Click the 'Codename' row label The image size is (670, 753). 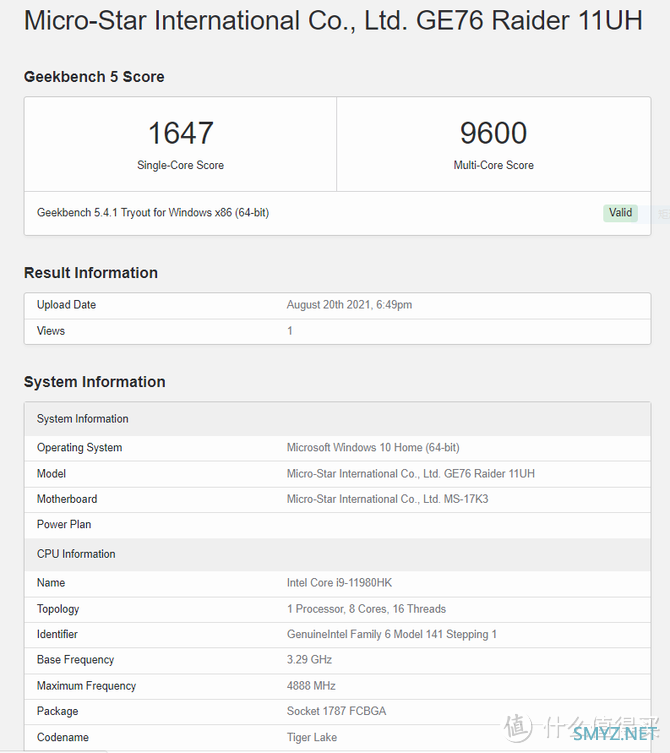(63, 737)
